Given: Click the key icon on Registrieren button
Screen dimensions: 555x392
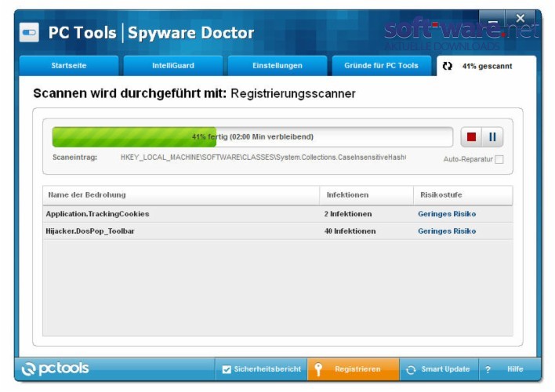Looking at the screenshot, I should pyautogui.click(x=317, y=369).
